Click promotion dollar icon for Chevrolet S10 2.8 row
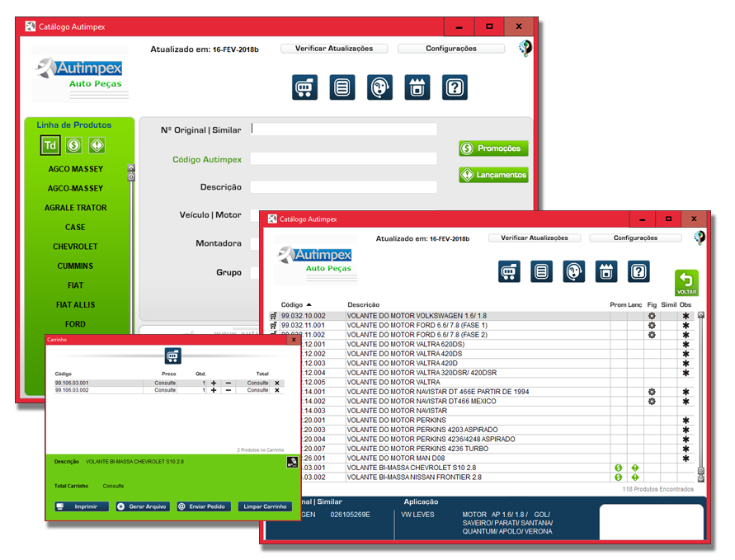Image resolution: width=735 pixels, height=560 pixels. point(619,468)
